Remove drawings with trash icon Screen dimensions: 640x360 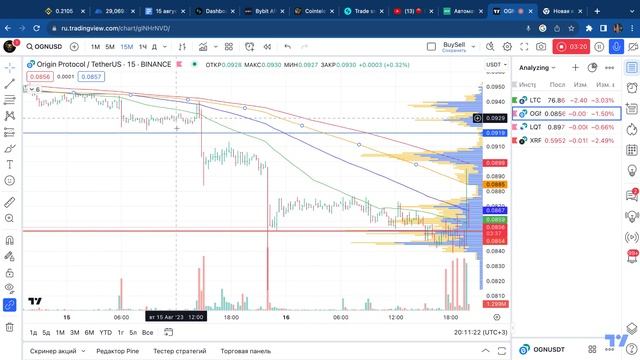10,327
